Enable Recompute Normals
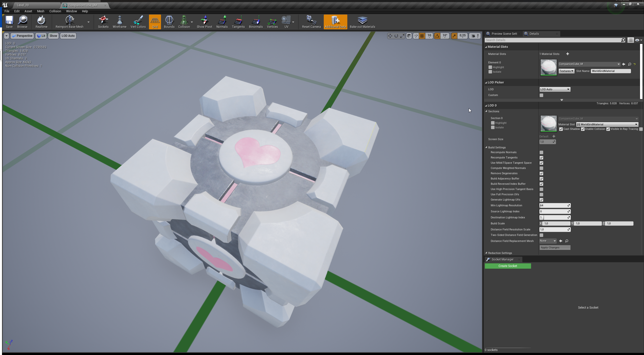This screenshot has height=355, width=644. tap(541, 152)
